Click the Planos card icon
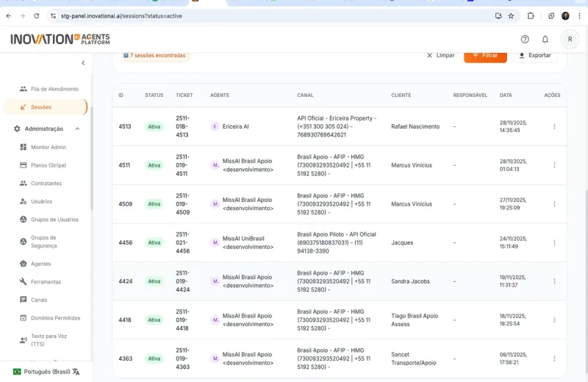This screenshot has width=588, height=382. tap(24, 165)
